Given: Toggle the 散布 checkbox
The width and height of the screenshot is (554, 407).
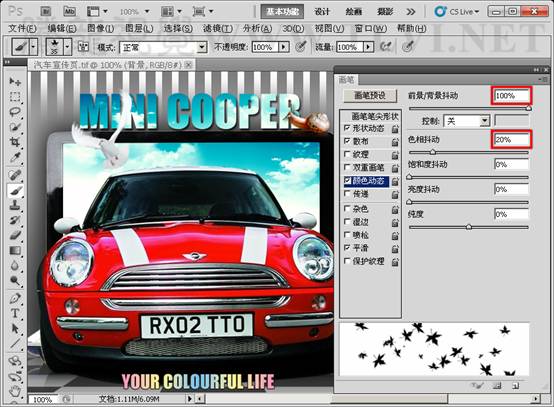Looking at the screenshot, I should (347, 141).
